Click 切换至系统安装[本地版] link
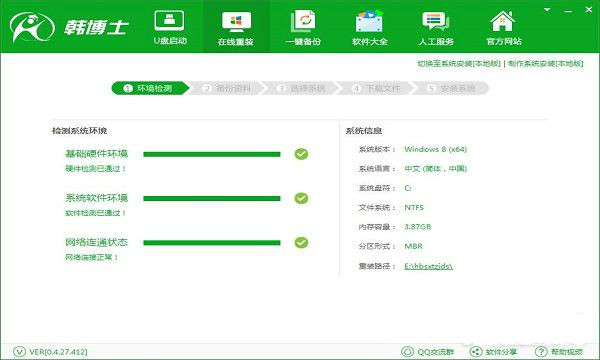The width and height of the screenshot is (600, 360). [459, 64]
